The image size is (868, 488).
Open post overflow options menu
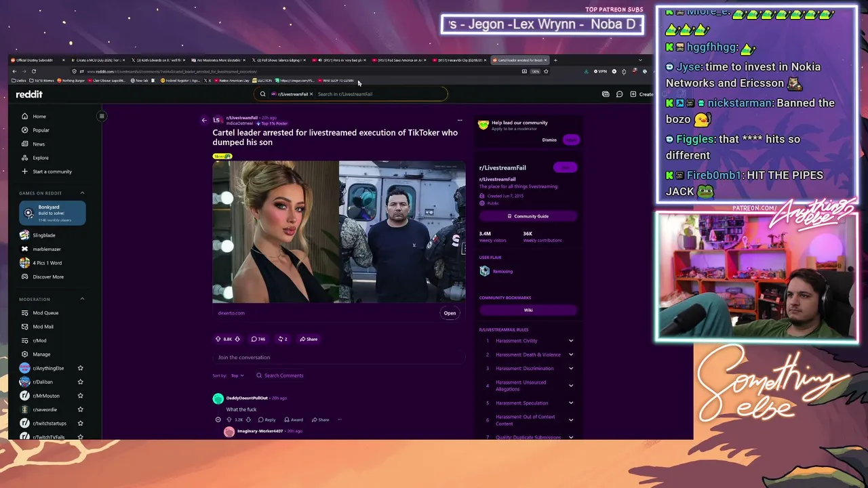(x=460, y=121)
